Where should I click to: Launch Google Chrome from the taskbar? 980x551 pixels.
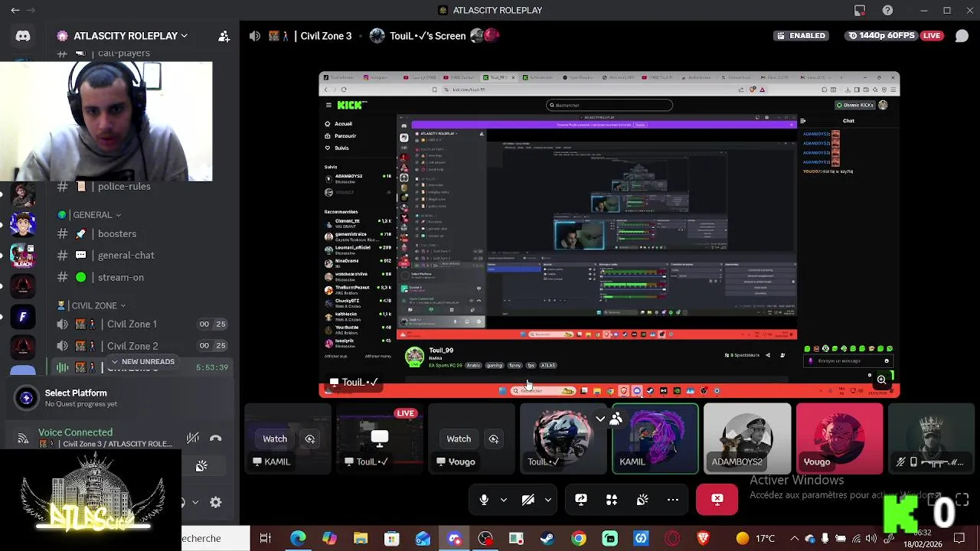pyautogui.click(x=579, y=539)
